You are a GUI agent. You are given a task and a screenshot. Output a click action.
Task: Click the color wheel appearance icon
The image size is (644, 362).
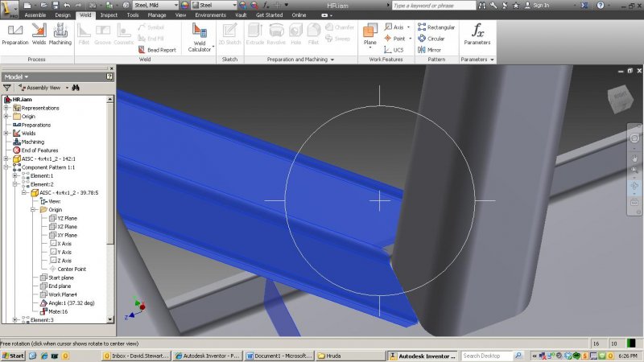click(x=185, y=6)
